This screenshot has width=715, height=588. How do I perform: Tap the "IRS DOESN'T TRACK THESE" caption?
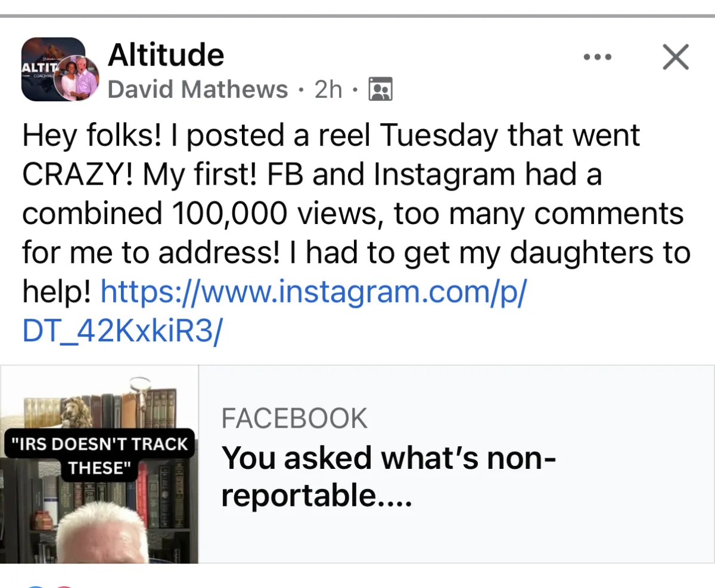pyautogui.click(x=99, y=455)
